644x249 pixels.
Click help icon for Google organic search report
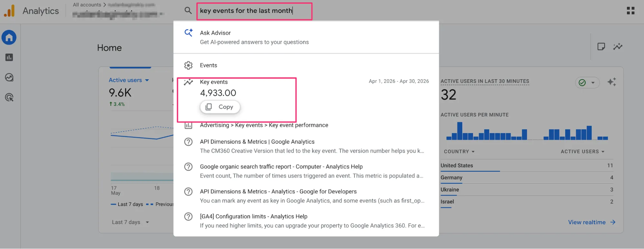click(x=188, y=167)
